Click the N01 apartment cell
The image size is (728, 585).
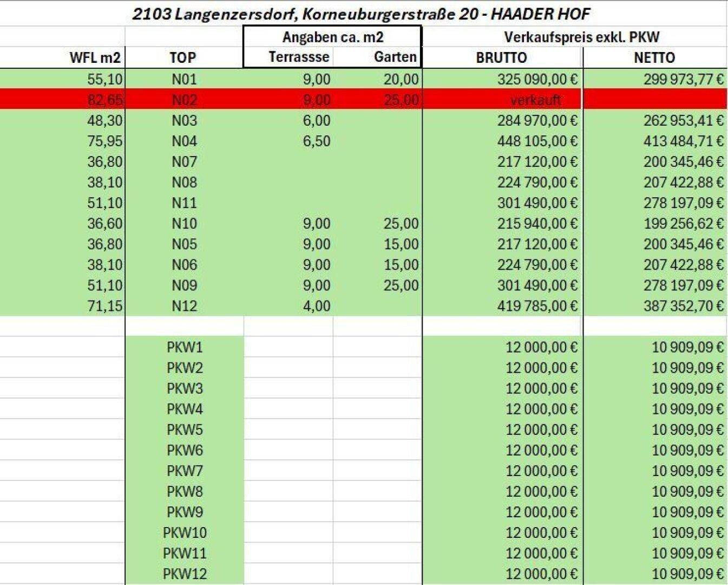184,79
